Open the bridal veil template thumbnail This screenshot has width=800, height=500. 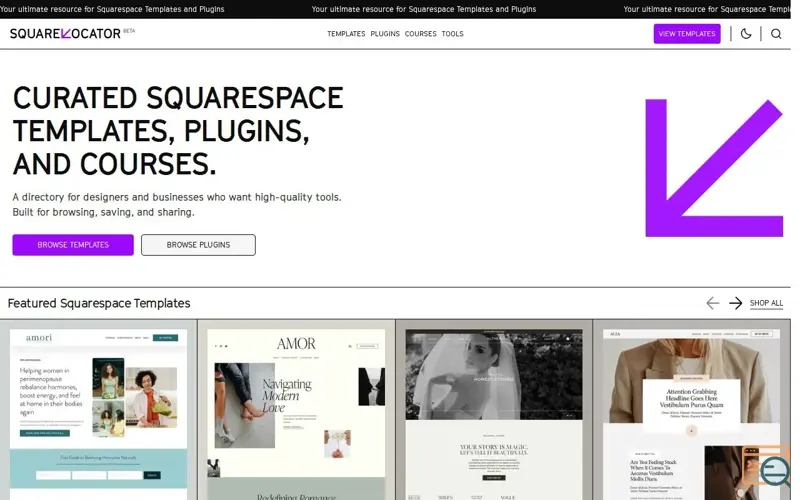(494, 414)
